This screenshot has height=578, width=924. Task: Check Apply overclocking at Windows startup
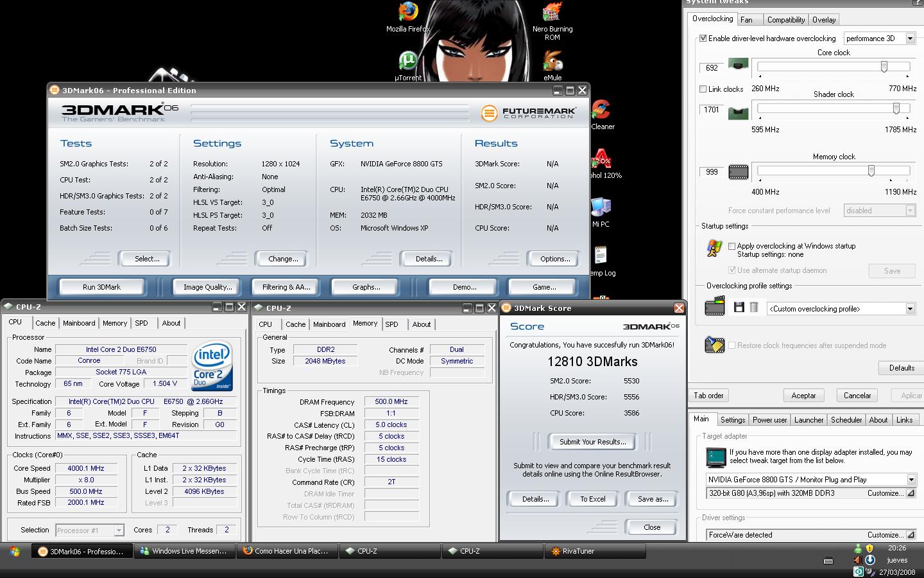[x=732, y=246]
